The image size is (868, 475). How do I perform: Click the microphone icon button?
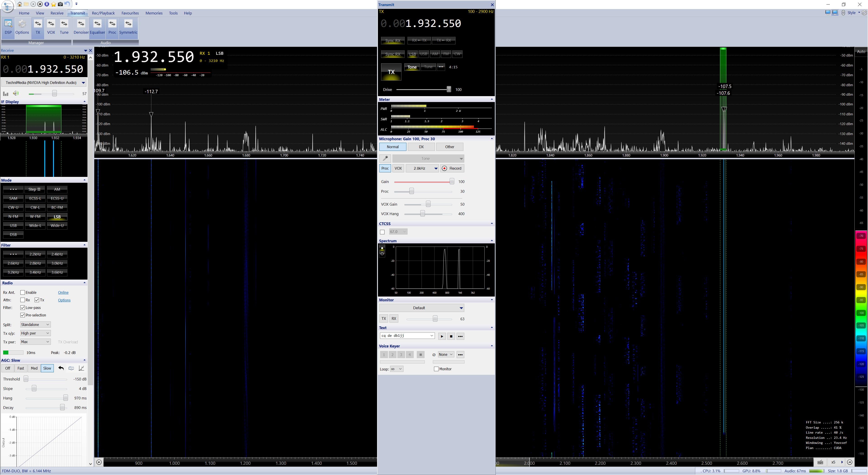click(x=385, y=158)
